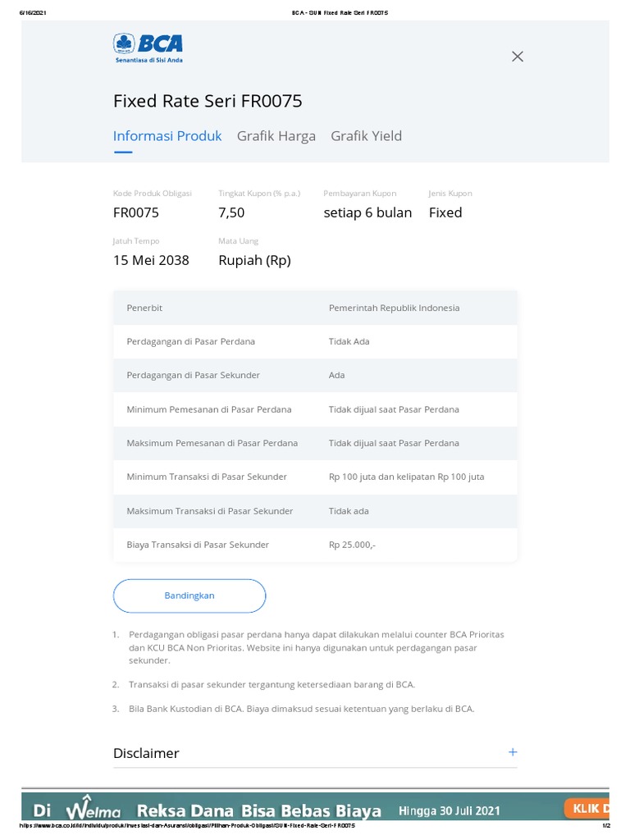Expand the Disclaimer section with the plus icon
Image resolution: width=630 pixels, height=840 pixels.
point(513,752)
